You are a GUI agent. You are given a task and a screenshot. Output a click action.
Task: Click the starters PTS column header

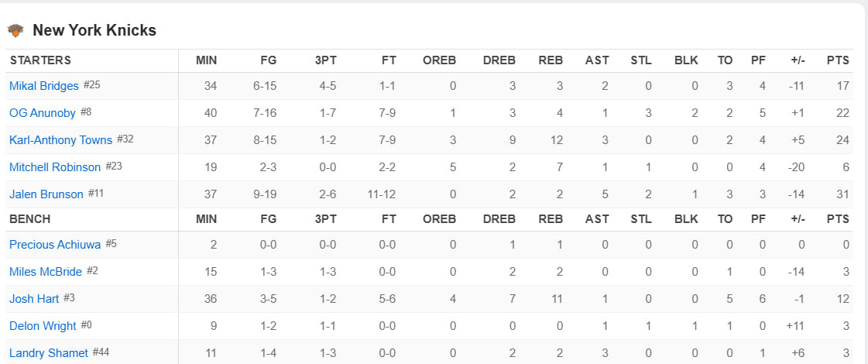[838, 60]
